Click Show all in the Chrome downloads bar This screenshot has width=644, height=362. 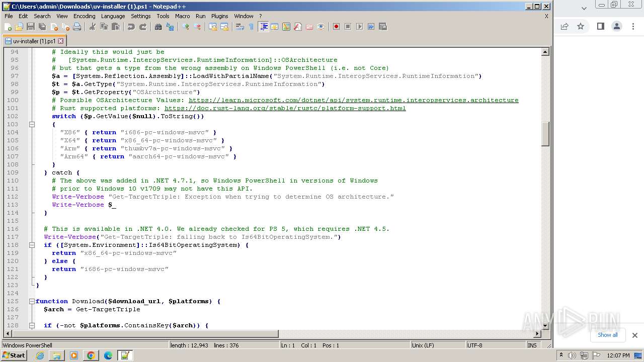[607, 335]
